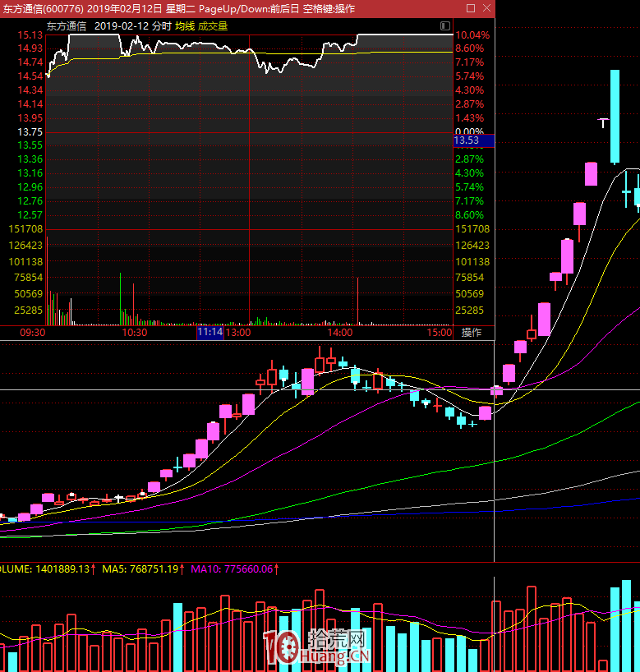The height and width of the screenshot is (672, 640).
Task: Click the 14:00 time axis label
Action: pos(340,333)
